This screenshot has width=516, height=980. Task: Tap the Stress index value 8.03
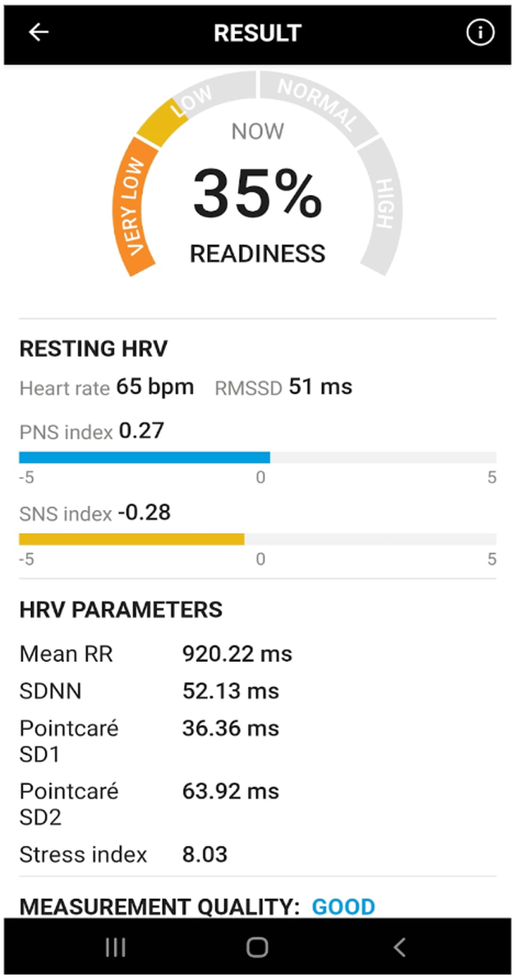(x=205, y=855)
